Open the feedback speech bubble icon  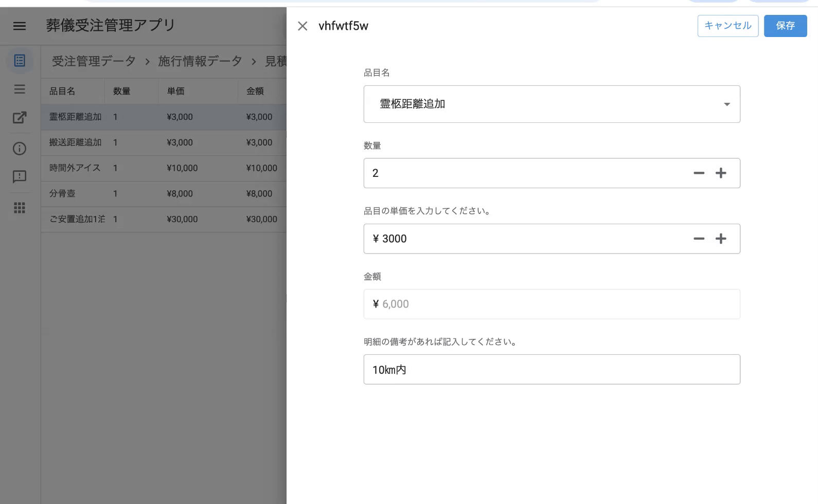tap(20, 177)
